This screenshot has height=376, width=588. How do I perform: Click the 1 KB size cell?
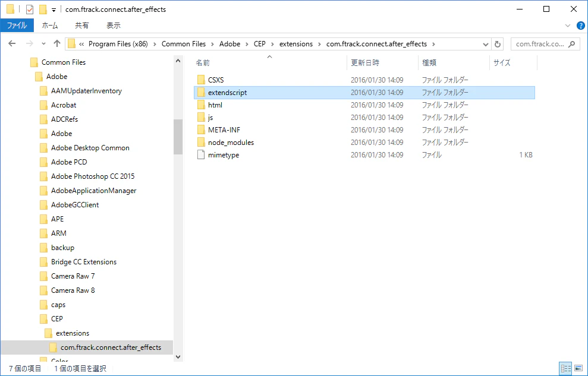[526, 154]
